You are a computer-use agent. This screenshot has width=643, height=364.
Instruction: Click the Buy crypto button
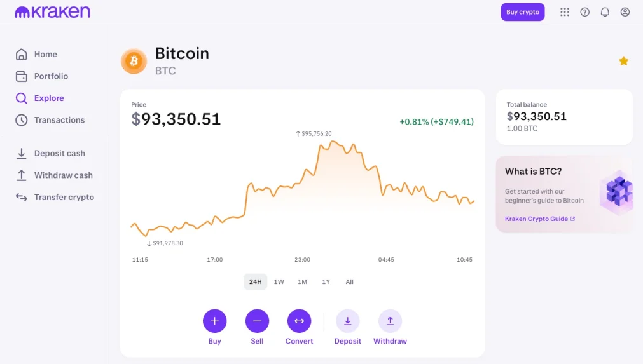point(522,12)
